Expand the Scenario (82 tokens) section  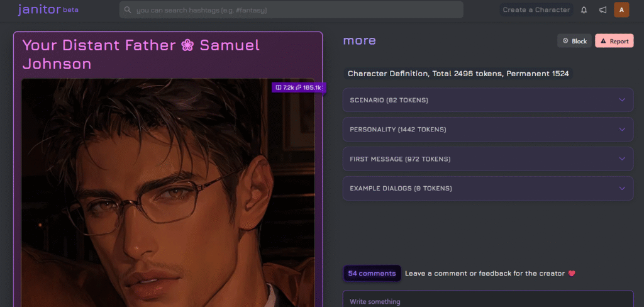point(488,100)
